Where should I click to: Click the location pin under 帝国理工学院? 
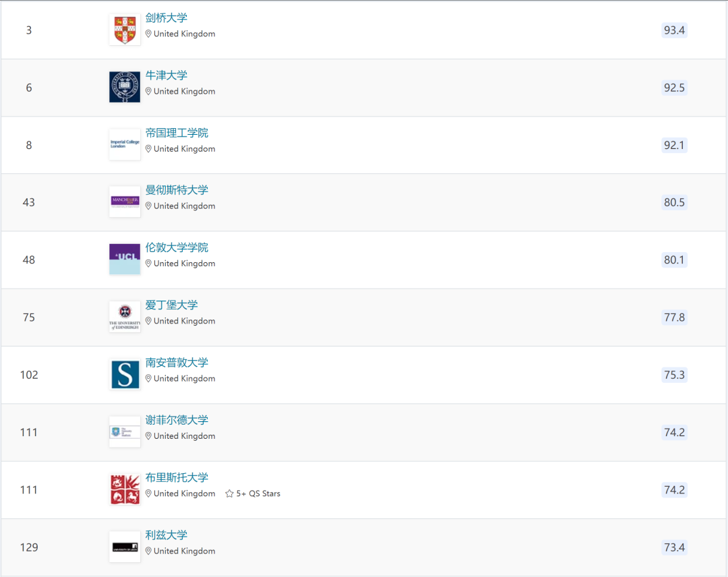[x=148, y=149]
